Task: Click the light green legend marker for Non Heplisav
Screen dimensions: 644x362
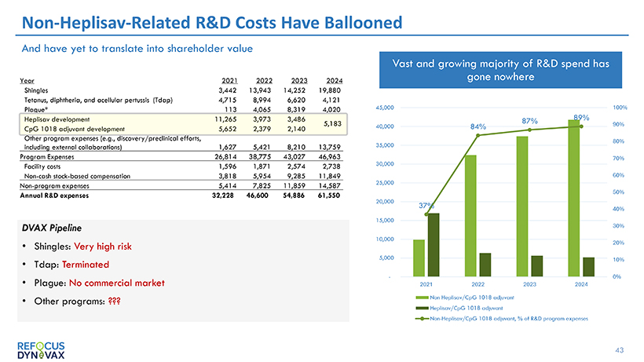Action: pyautogui.click(x=421, y=298)
